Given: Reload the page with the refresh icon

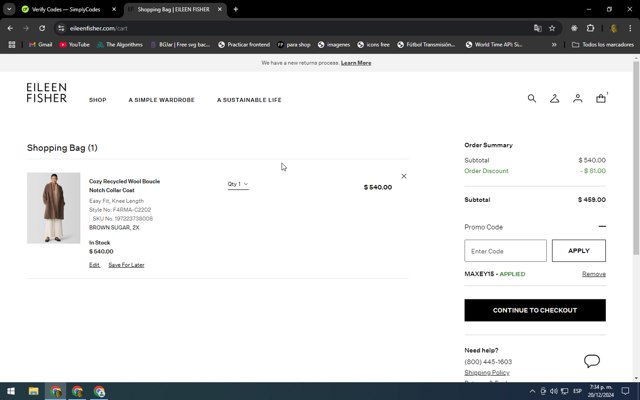Looking at the screenshot, I should pos(42,28).
